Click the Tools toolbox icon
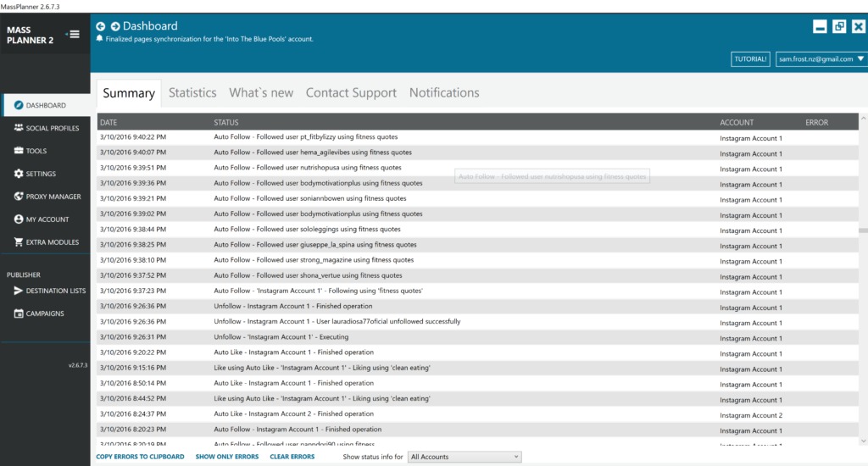 (19, 151)
